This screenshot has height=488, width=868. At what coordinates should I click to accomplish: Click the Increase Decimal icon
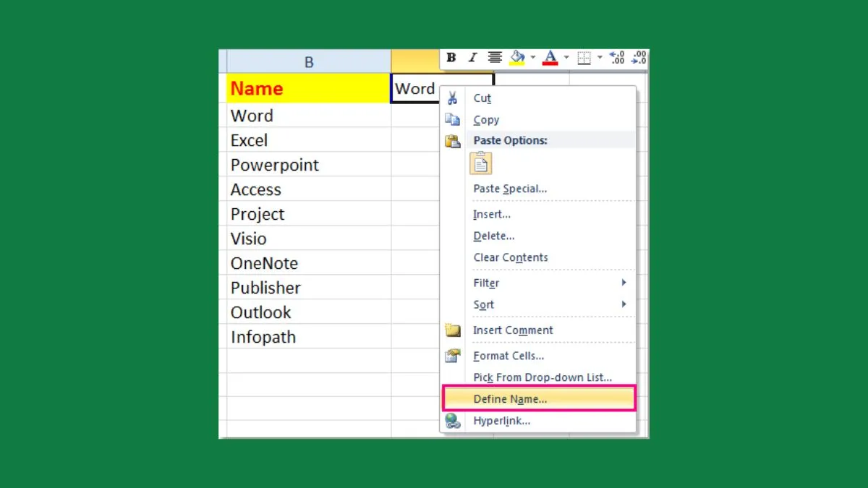coord(617,58)
